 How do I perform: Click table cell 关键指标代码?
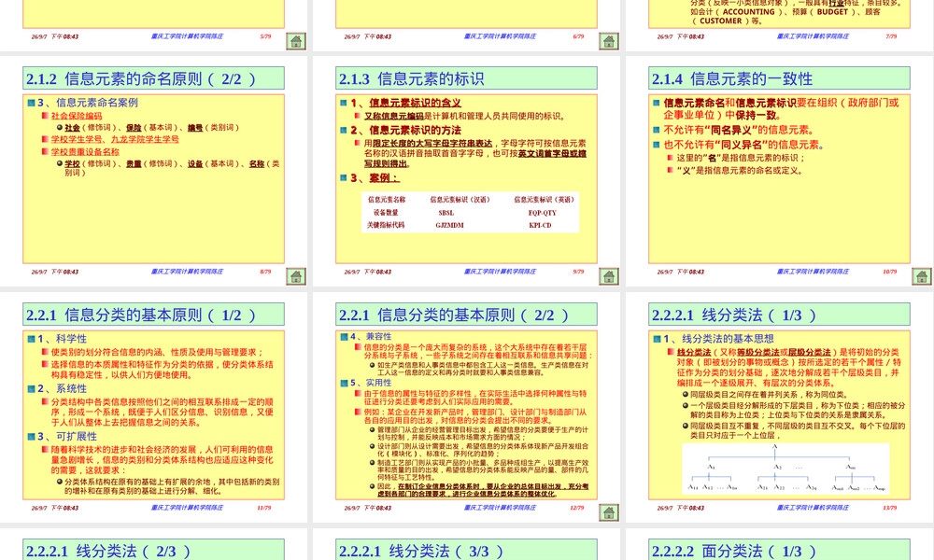(386, 225)
